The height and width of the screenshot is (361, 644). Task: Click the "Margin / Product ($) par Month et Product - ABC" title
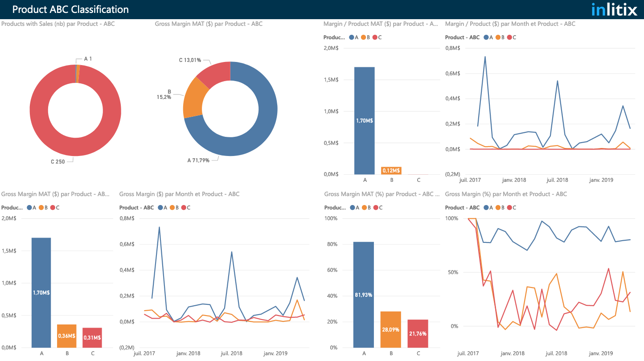tap(510, 24)
